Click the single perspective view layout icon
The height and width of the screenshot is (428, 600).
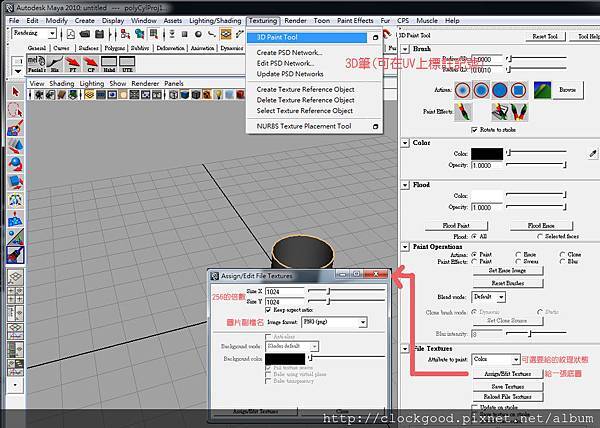click(x=15, y=276)
